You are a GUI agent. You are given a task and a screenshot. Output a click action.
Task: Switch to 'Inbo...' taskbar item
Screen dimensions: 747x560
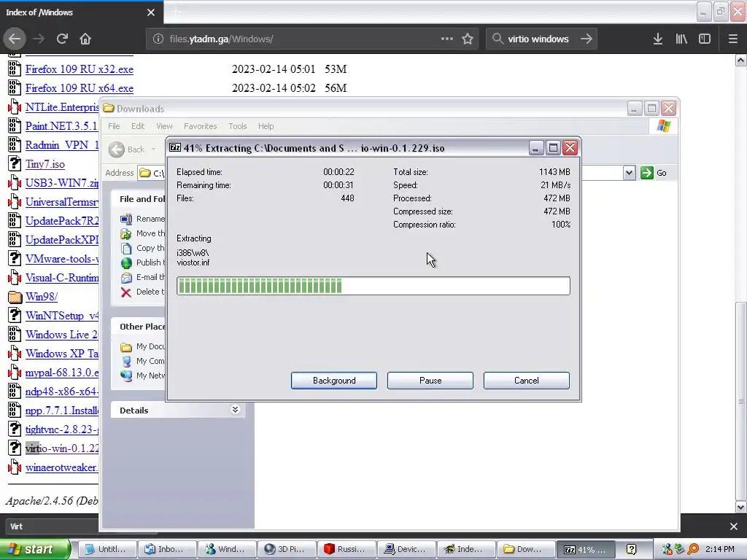click(x=167, y=549)
